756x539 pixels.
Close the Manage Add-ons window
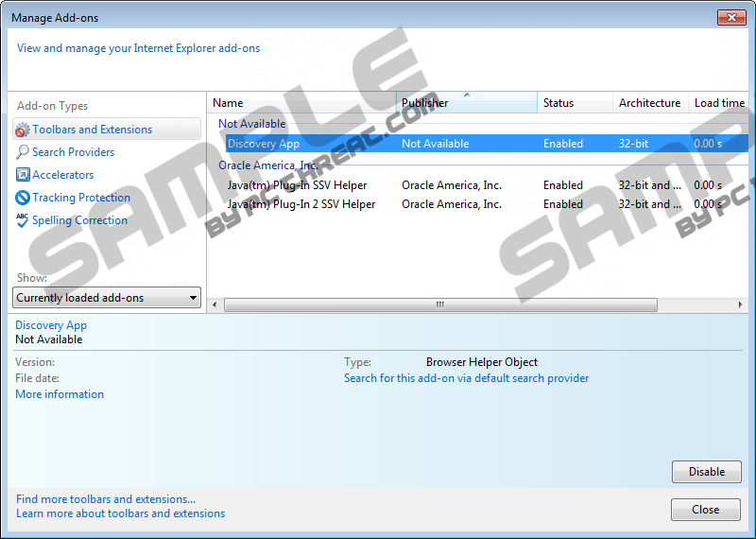click(x=730, y=18)
